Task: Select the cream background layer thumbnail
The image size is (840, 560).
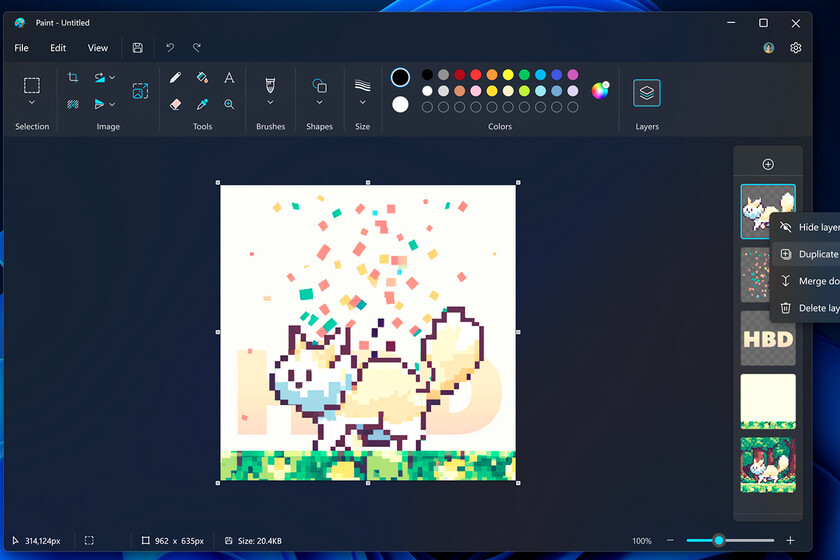Action: pos(768,401)
